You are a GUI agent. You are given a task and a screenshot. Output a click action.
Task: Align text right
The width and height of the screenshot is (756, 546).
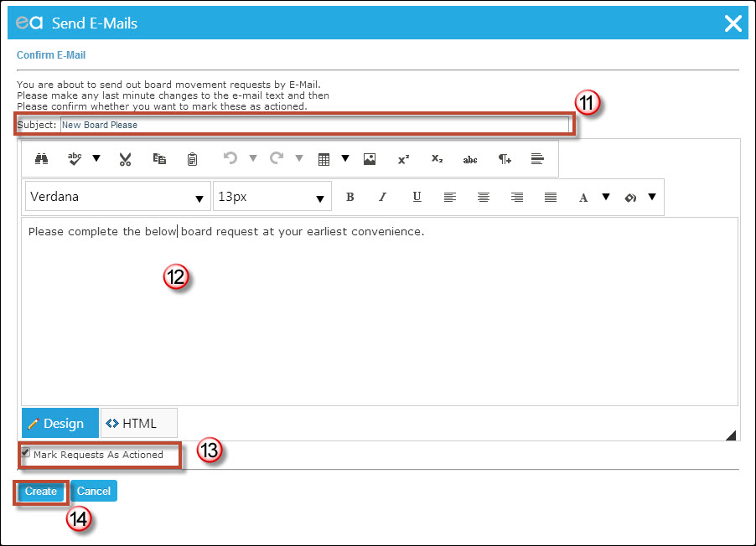click(x=517, y=197)
